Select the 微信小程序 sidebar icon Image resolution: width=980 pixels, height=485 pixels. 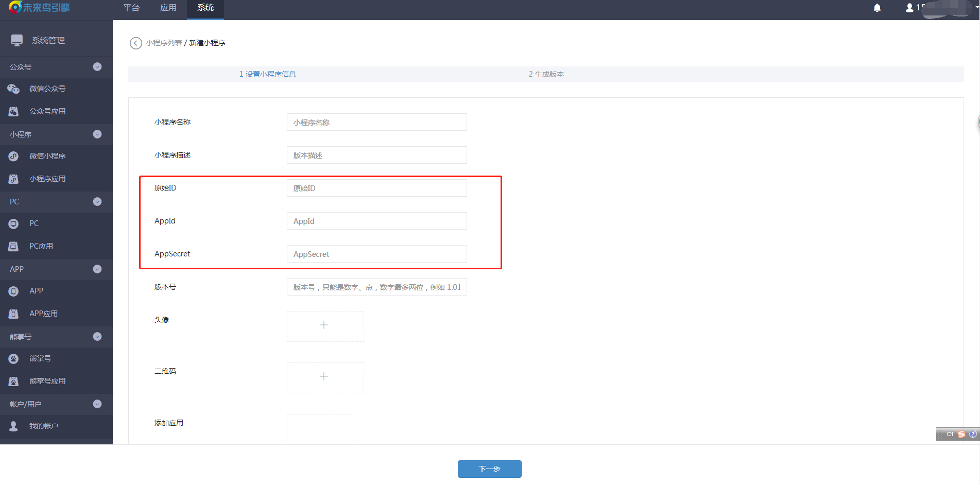point(13,157)
